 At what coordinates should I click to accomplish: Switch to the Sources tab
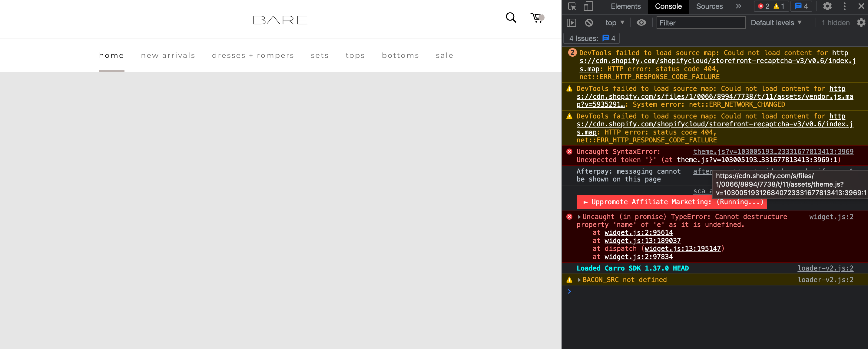point(709,6)
